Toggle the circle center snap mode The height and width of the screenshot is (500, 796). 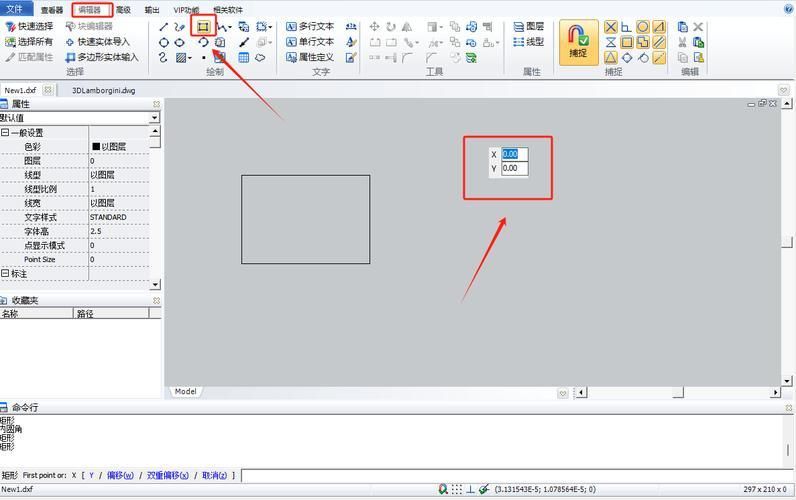point(643,27)
